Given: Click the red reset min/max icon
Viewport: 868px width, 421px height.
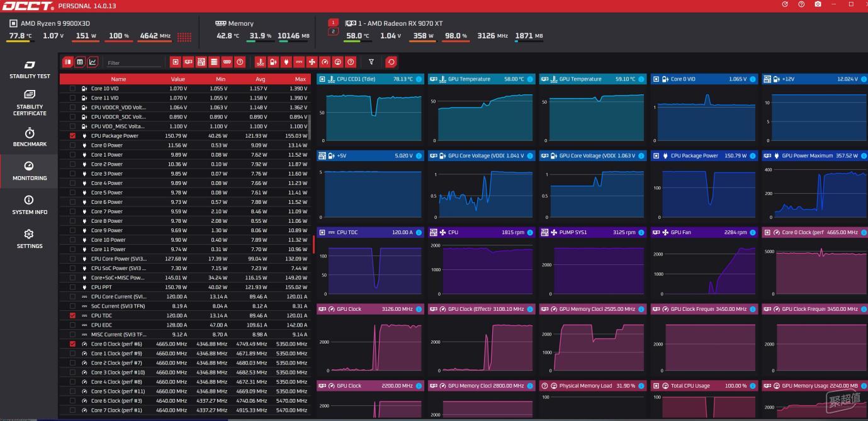Looking at the screenshot, I should (x=392, y=62).
